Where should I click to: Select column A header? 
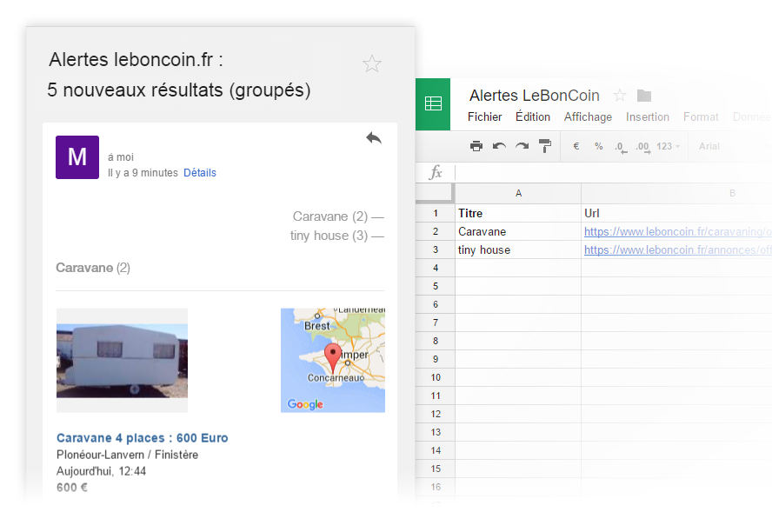(518, 193)
